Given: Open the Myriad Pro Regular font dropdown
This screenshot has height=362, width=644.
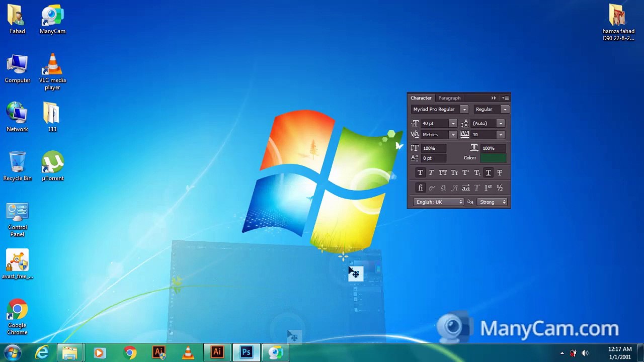Looking at the screenshot, I should (x=464, y=110).
